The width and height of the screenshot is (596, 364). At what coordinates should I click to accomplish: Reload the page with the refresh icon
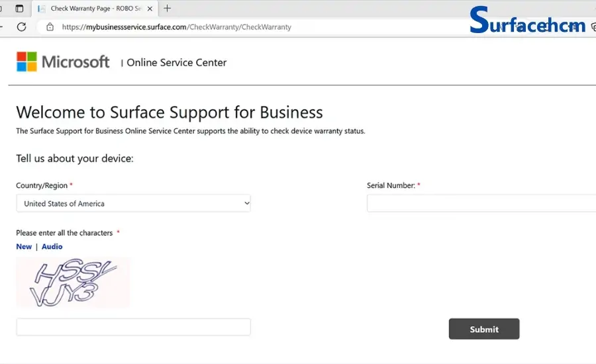[x=22, y=27]
